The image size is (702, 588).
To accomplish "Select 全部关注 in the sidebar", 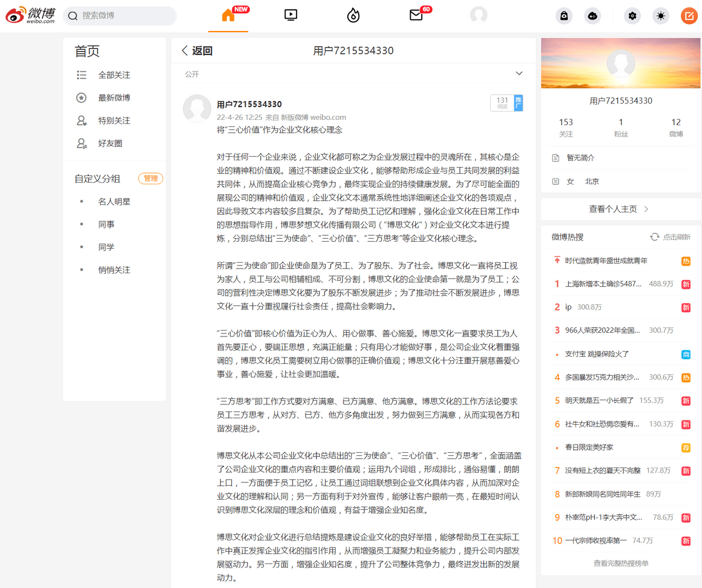I will click(114, 75).
